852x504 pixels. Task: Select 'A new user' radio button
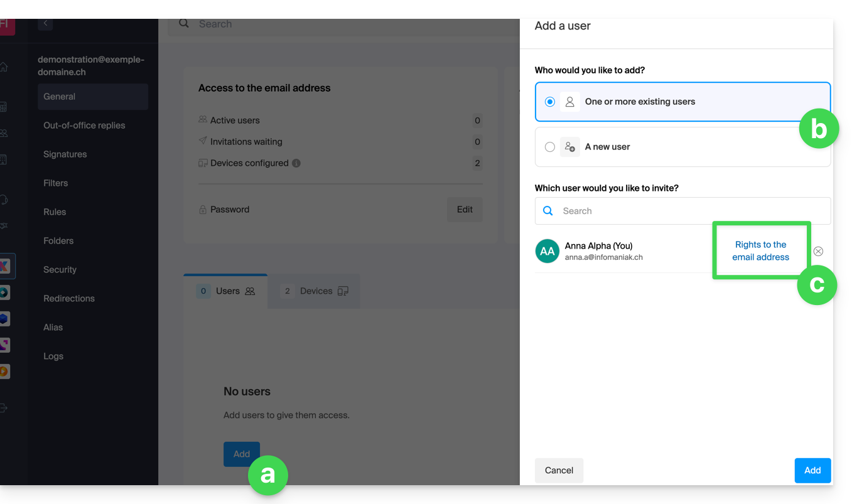pos(550,147)
